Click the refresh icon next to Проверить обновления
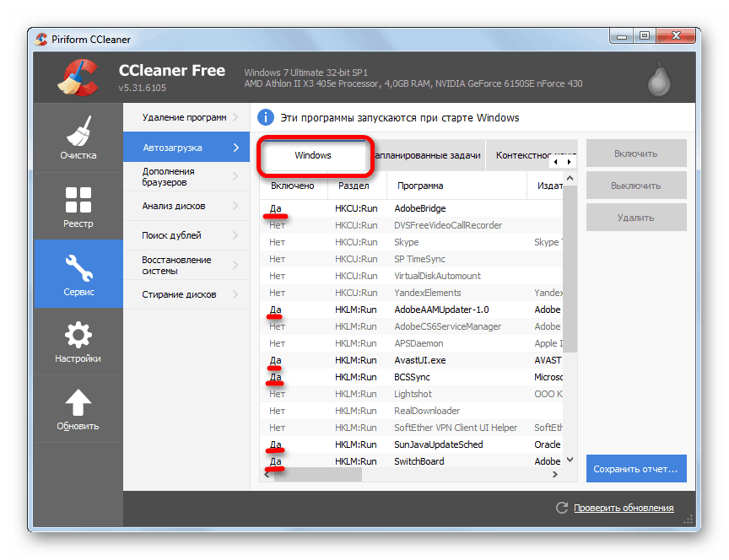This screenshot has height=560, width=729. coord(561,508)
